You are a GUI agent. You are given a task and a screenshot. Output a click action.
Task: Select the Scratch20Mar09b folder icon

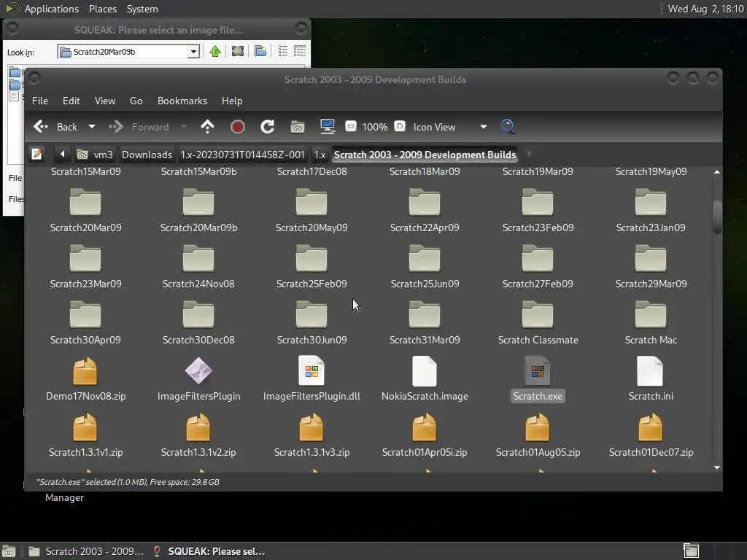click(198, 203)
